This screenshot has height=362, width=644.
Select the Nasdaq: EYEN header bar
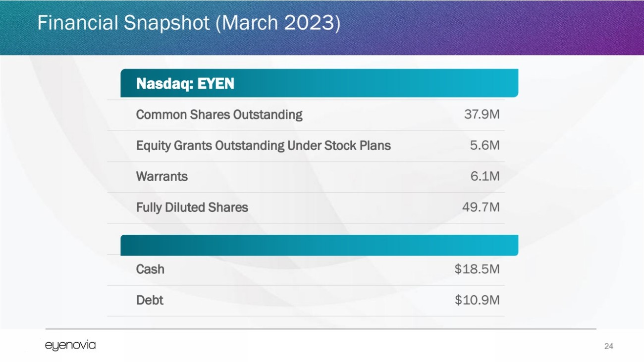coord(319,84)
